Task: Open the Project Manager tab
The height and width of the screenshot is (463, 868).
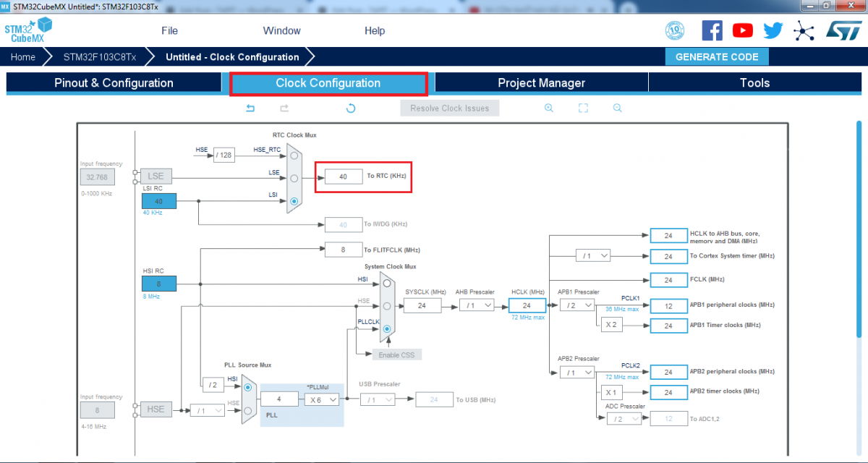Action: pyautogui.click(x=541, y=83)
